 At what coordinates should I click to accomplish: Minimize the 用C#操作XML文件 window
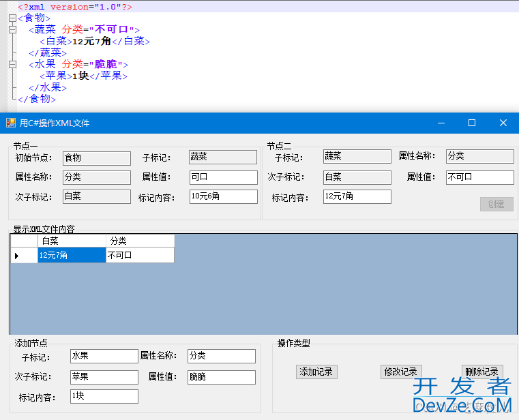pyautogui.click(x=441, y=123)
